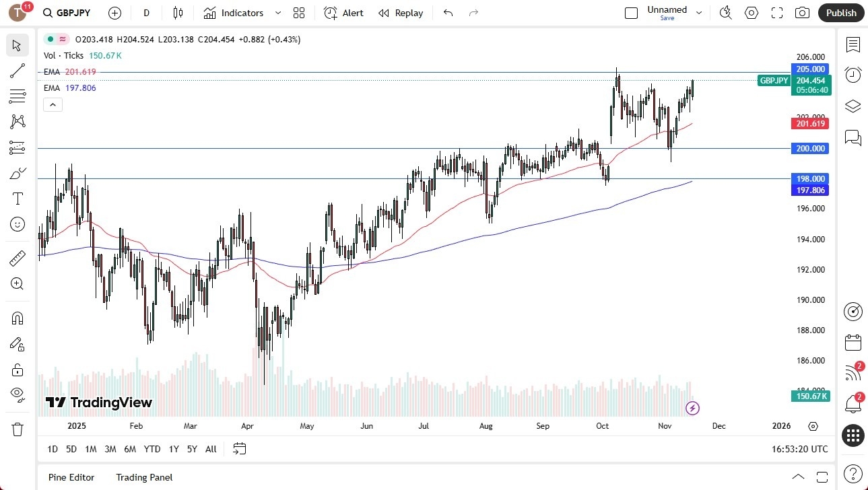The image size is (868, 490).
Task: Open chart settings via gear icon
Action: tap(751, 12)
